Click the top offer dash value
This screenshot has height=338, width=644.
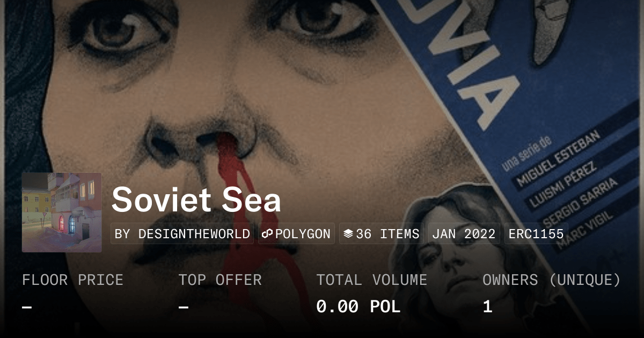coord(184,307)
